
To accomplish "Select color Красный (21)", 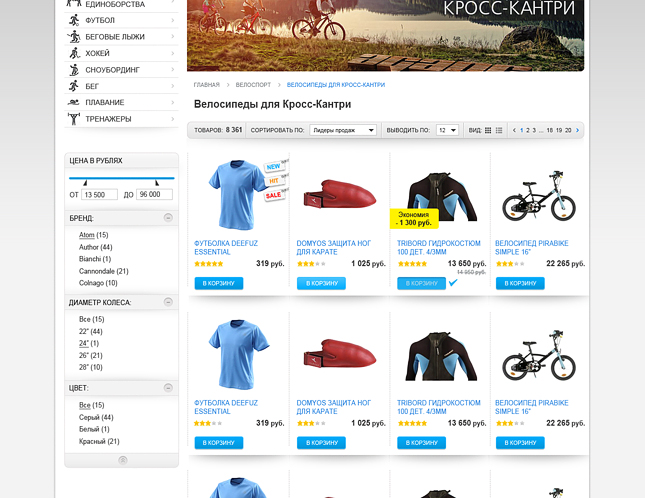I will coord(99,441).
